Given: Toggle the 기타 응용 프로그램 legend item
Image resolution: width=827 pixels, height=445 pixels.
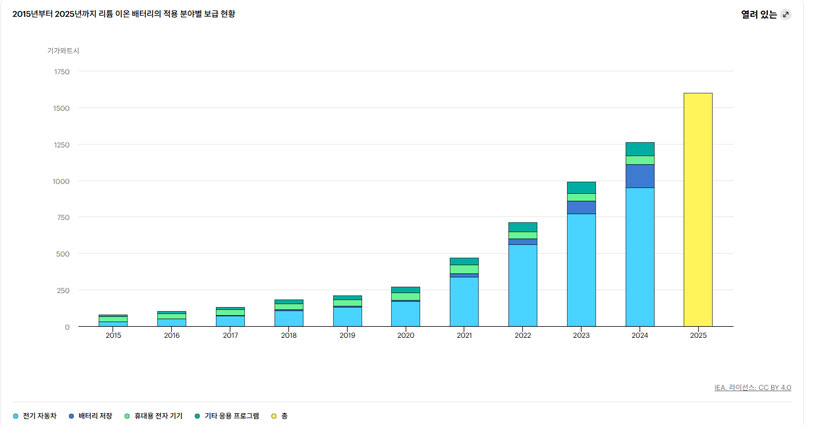Looking at the screenshot, I should 227,416.
